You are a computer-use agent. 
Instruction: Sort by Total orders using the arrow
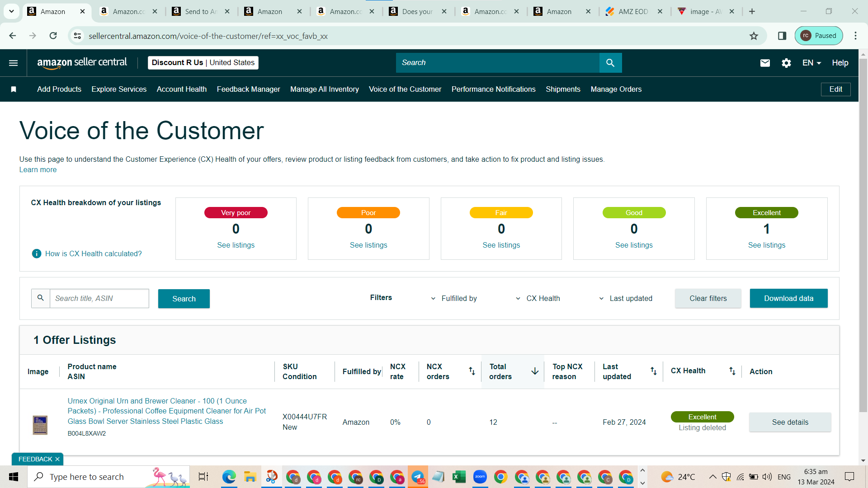(x=535, y=371)
